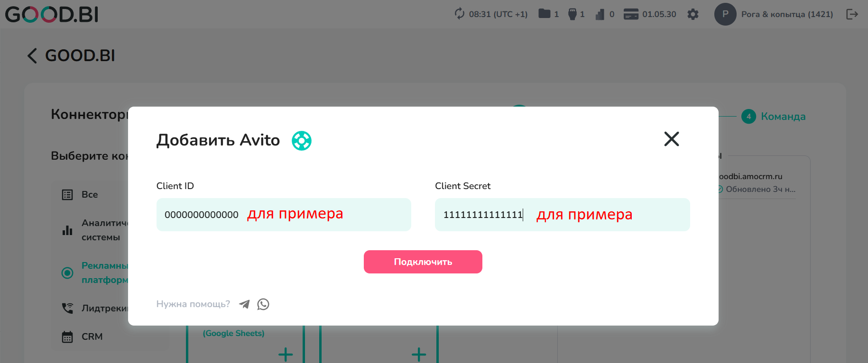
Task: Click the 08:31 (UTC +1) time text
Action: [498, 14]
